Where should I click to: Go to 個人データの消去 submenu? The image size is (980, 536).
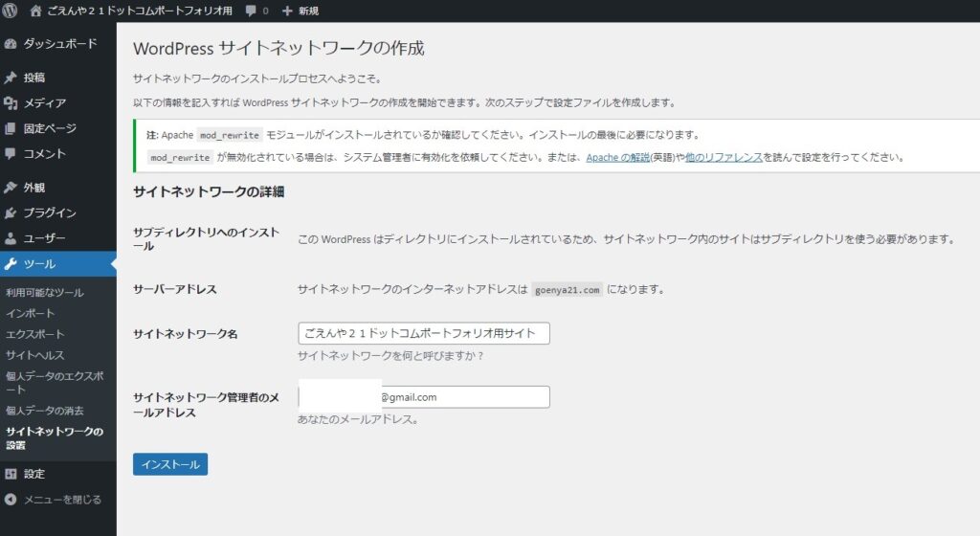click(44, 411)
